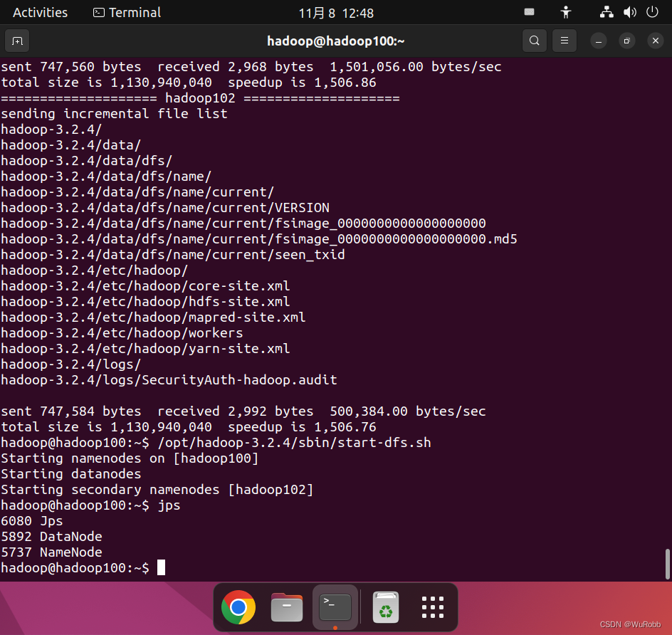Screen dimensions: 672x635
Task: Click the 'Starting datanodes' line
Action: (x=70, y=474)
